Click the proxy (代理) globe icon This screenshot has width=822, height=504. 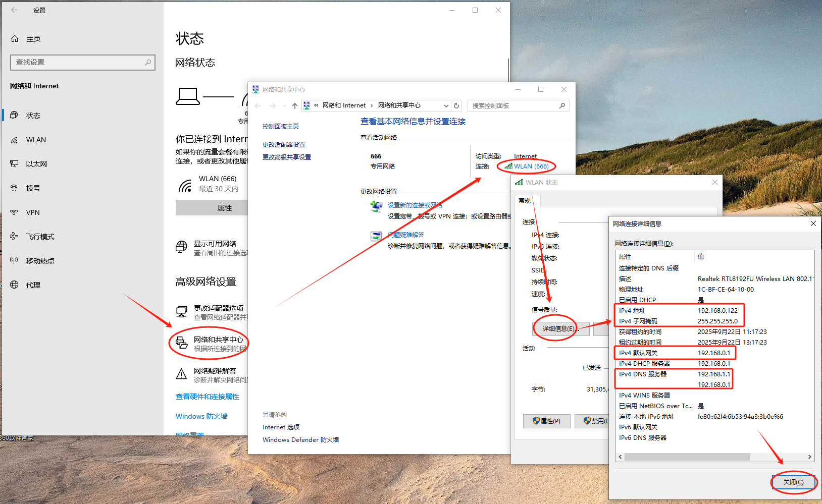(15, 285)
